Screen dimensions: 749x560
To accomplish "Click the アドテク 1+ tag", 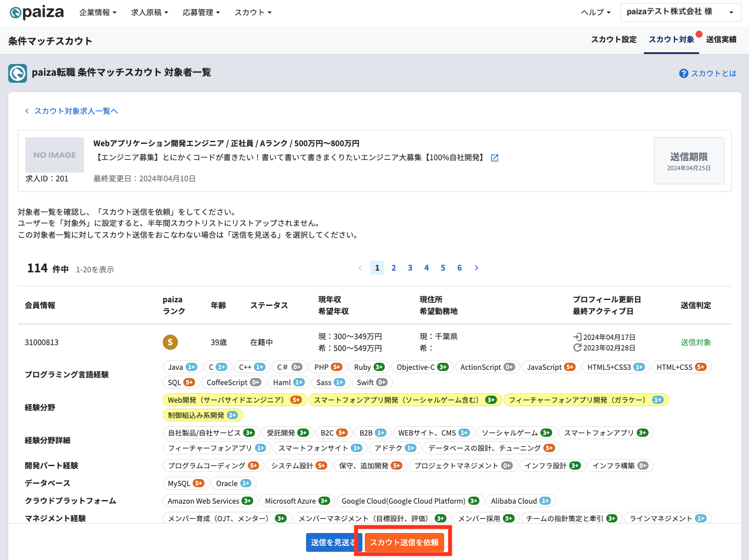I will click(395, 448).
